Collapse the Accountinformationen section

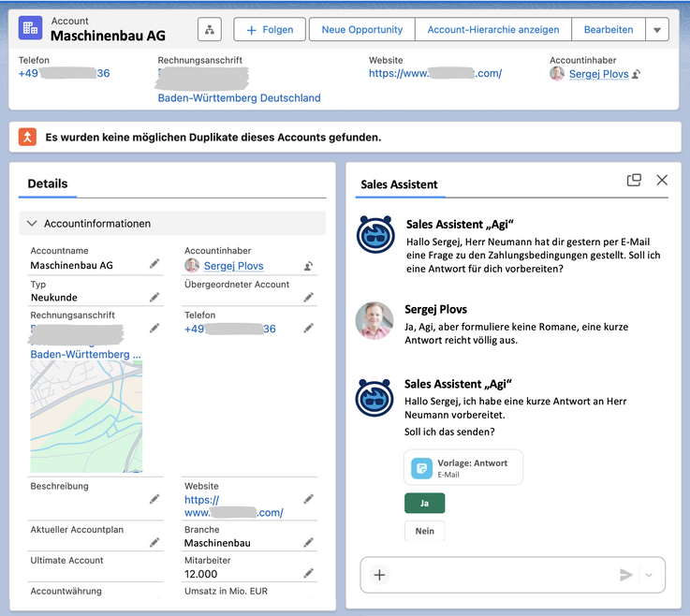coord(33,224)
